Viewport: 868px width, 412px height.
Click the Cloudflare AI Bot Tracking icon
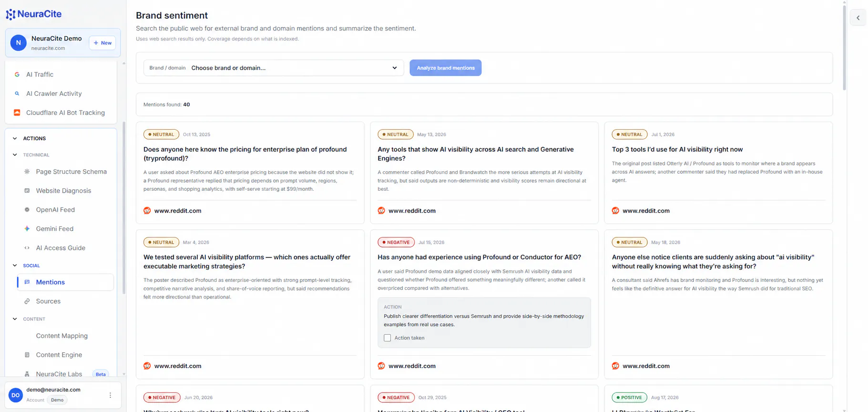click(17, 113)
